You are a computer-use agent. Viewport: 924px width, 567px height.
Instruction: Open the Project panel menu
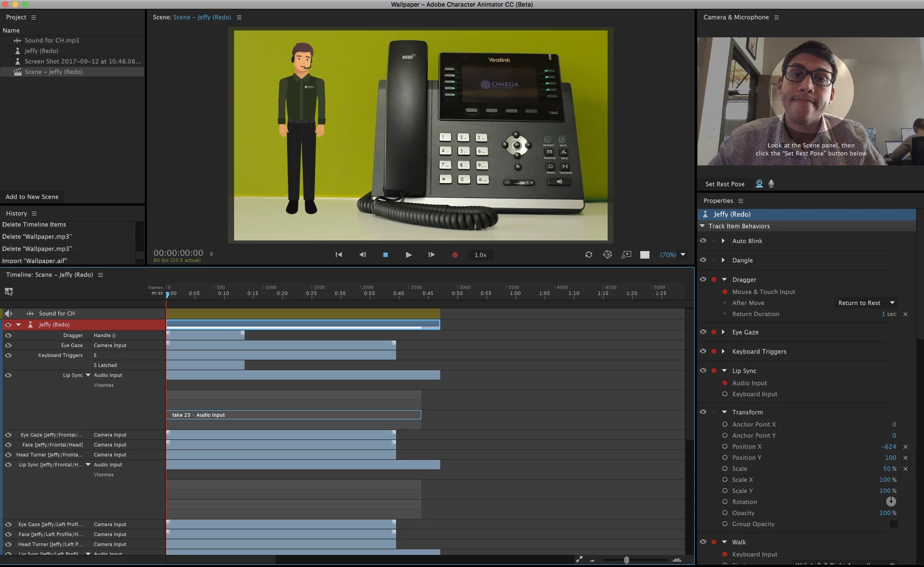pos(34,17)
